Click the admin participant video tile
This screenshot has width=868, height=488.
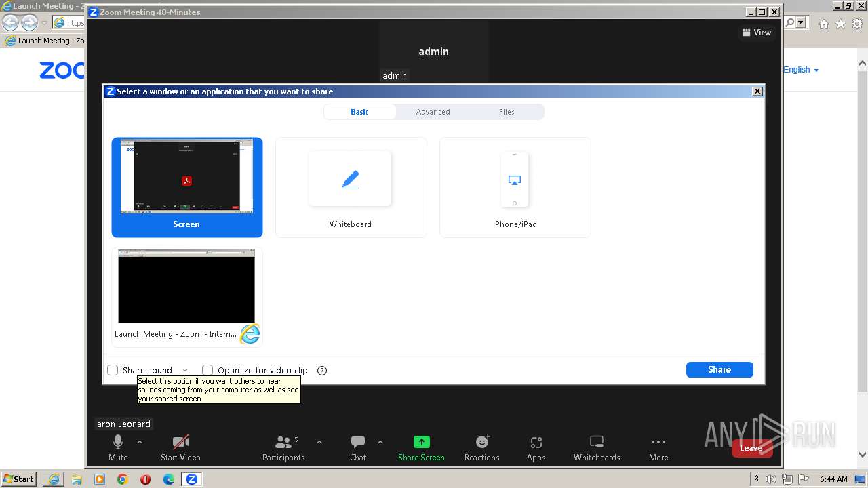point(434,51)
